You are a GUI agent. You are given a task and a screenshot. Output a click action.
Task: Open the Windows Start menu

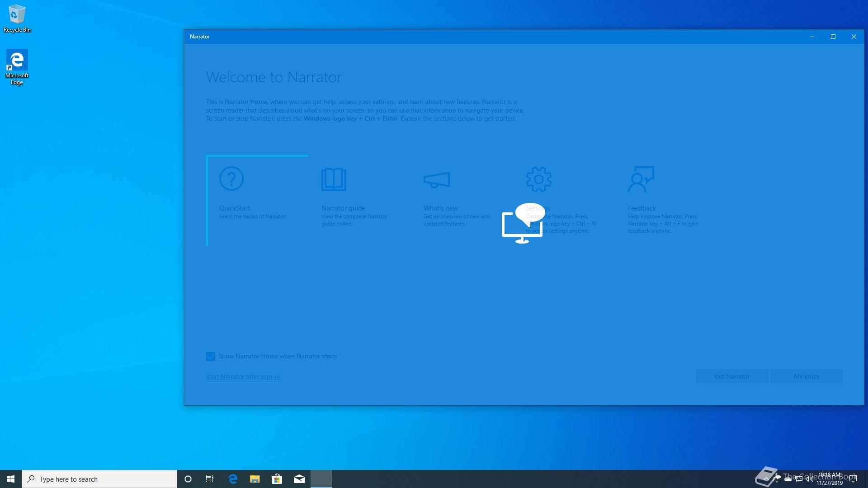(11, 479)
